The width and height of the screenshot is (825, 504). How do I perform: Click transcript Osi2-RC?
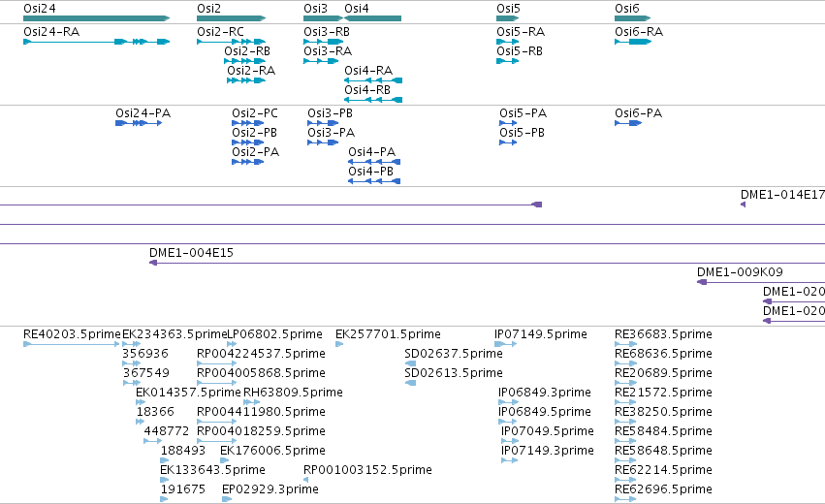pos(231,42)
